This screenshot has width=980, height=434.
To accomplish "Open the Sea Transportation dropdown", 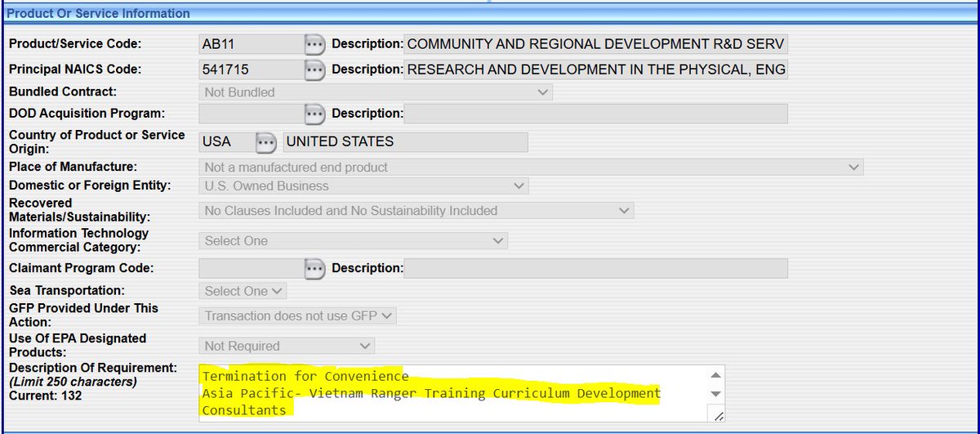I will pos(243,291).
